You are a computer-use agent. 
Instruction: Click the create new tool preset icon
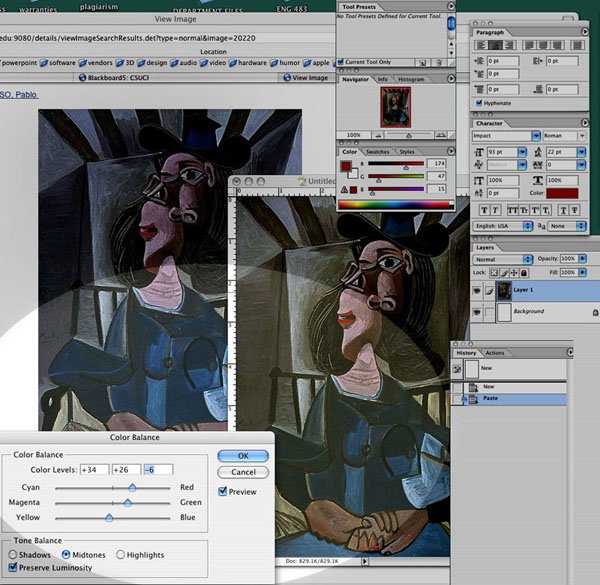coord(423,63)
